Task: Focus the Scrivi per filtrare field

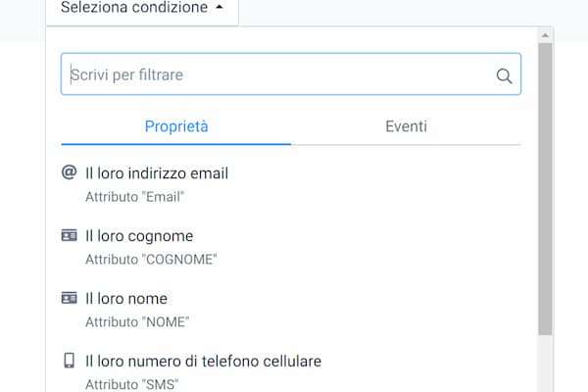Action: [x=274, y=74]
